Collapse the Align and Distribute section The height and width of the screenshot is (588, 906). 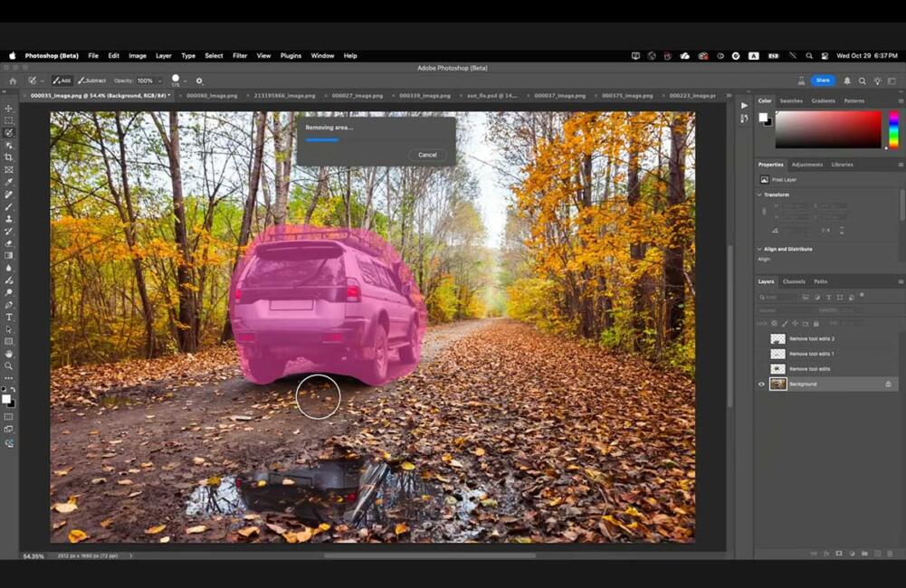(759, 249)
